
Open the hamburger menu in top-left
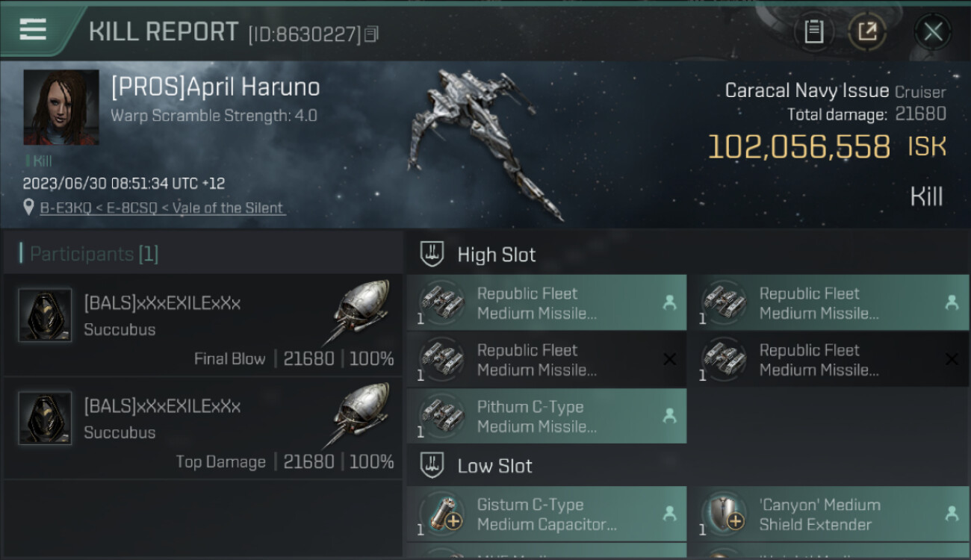tap(34, 30)
